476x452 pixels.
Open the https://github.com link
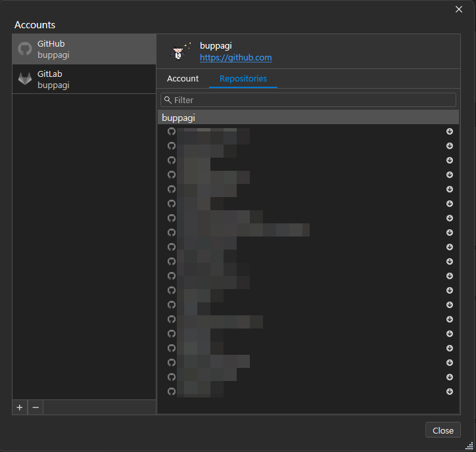click(235, 58)
